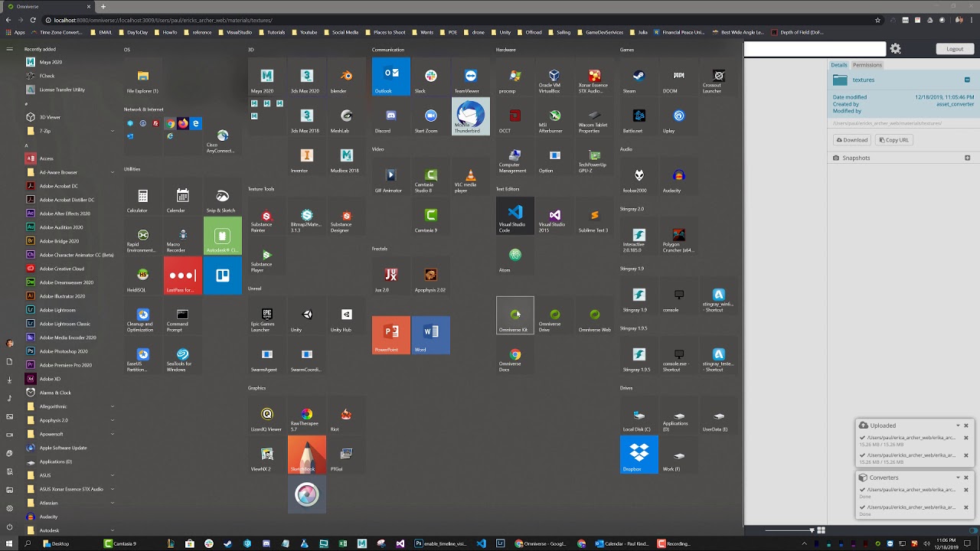The width and height of the screenshot is (980, 551).
Task: Click the thumbnail size slider in Omniverse
Action: tap(789, 530)
